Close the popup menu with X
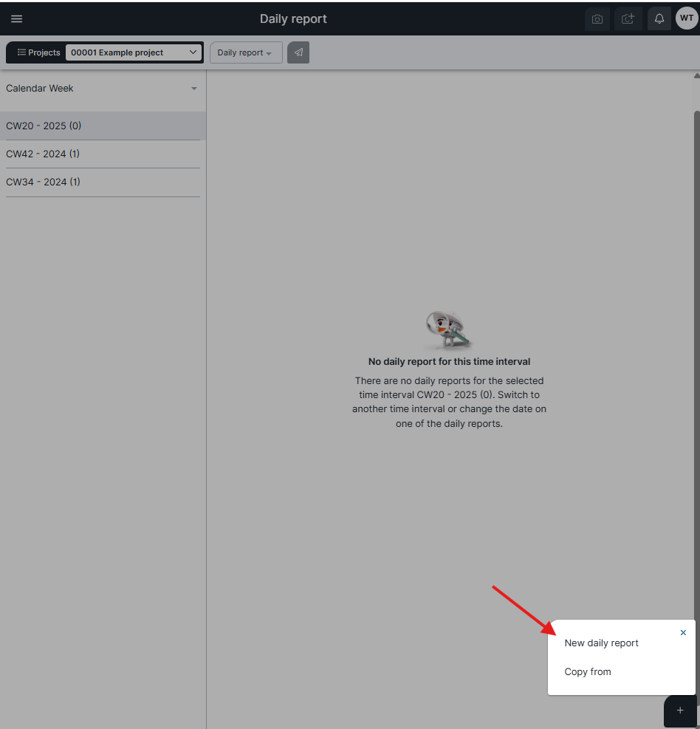 click(683, 633)
